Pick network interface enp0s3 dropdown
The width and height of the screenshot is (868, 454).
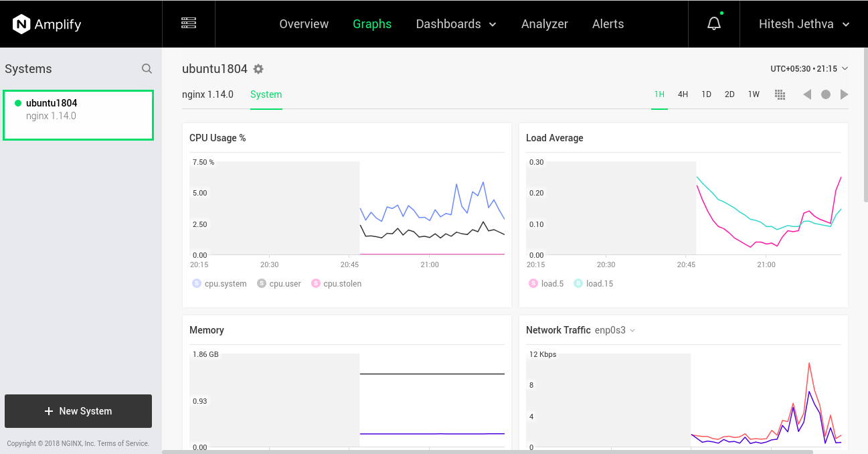pyautogui.click(x=615, y=330)
